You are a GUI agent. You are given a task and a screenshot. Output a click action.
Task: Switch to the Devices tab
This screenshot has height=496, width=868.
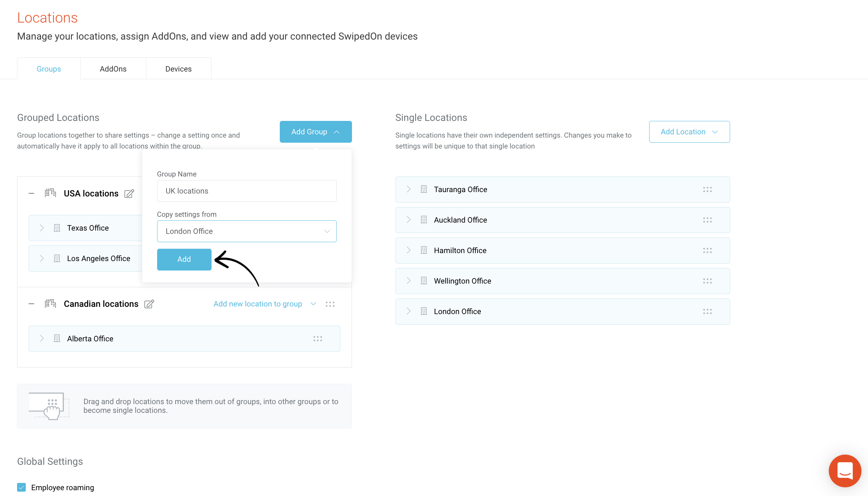click(x=179, y=69)
